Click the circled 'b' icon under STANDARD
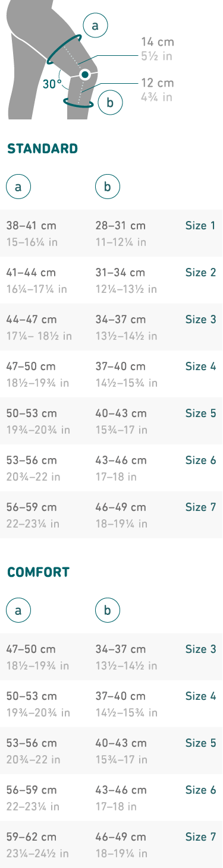This screenshot has height=868, width=223. pos(108,187)
